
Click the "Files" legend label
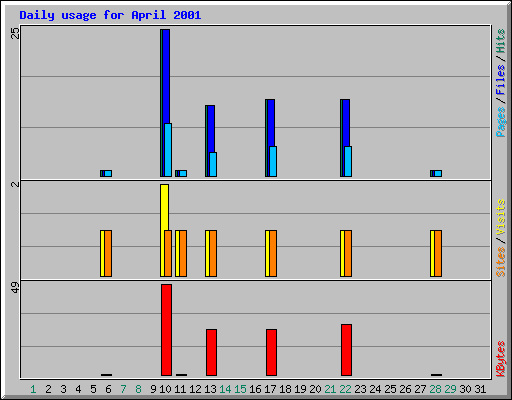tap(500, 80)
